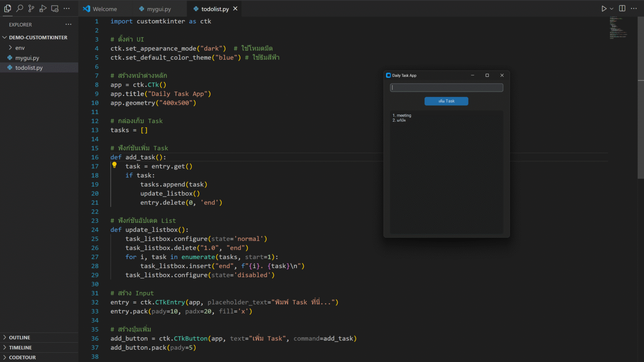Switch to the mygui.py tab
Screen dimensions: 644x362
[x=159, y=8]
